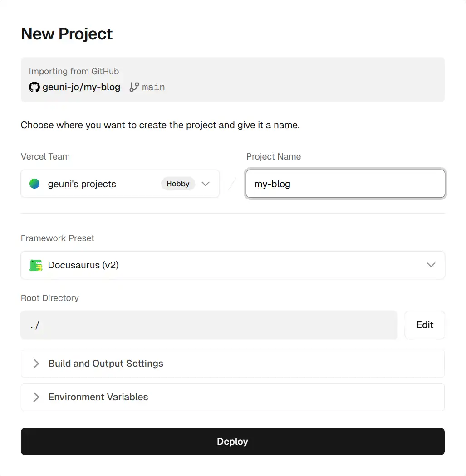Image resolution: width=466 pixels, height=476 pixels.
Task: Click the team avatar circle icon
Action: [x=34, y=184]
